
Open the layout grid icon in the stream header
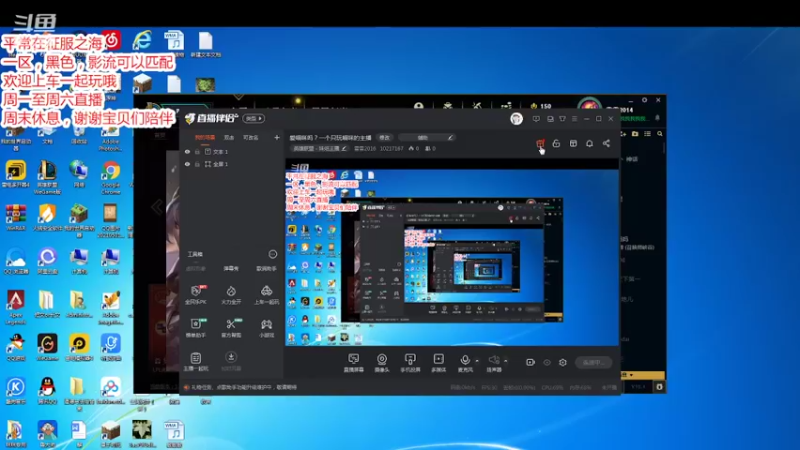coord(573,144)
